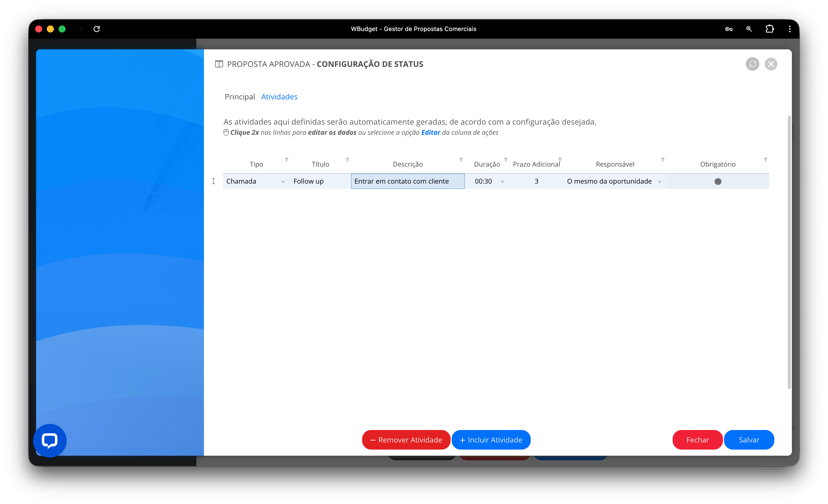Click the row reorder drag handle
This screenshot has width=828, height=504.
coord(213,181)
